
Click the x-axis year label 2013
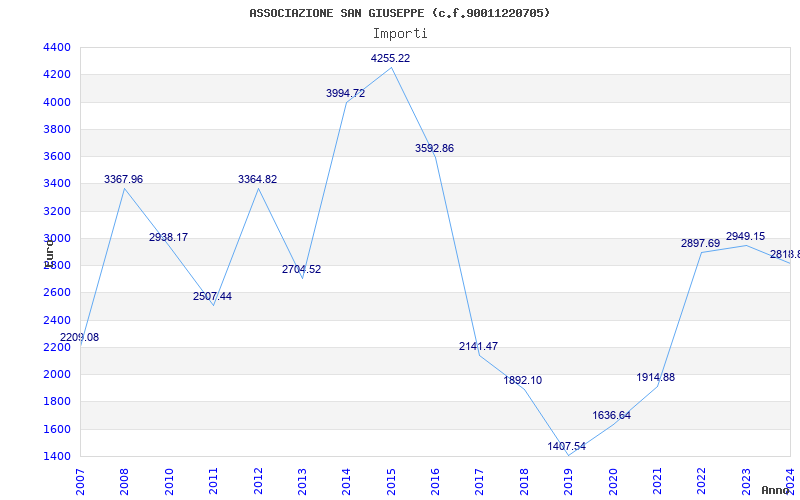tap(303, 482)
